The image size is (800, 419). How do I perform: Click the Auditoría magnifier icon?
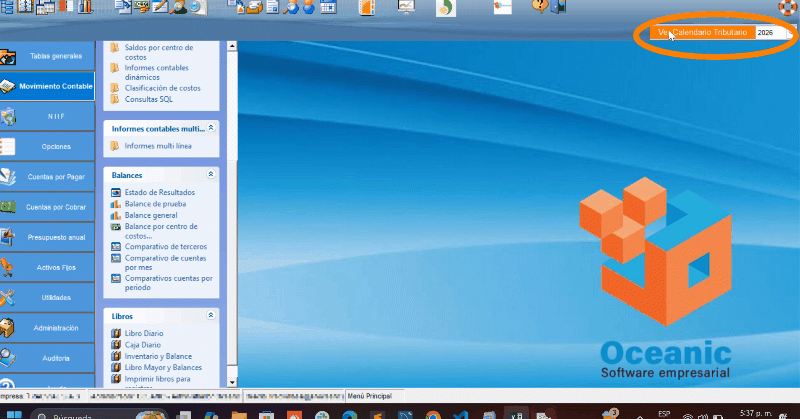[x=8, y=357]
